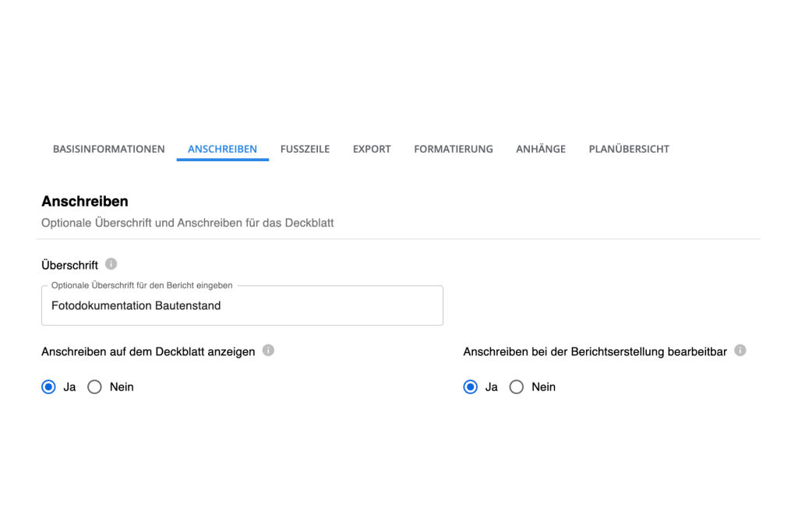This screenshot has height=532, width=798.
Task: Select Nein for Anschreiben auf dem Deckblatt anzeigen
Action: (94, 386)
